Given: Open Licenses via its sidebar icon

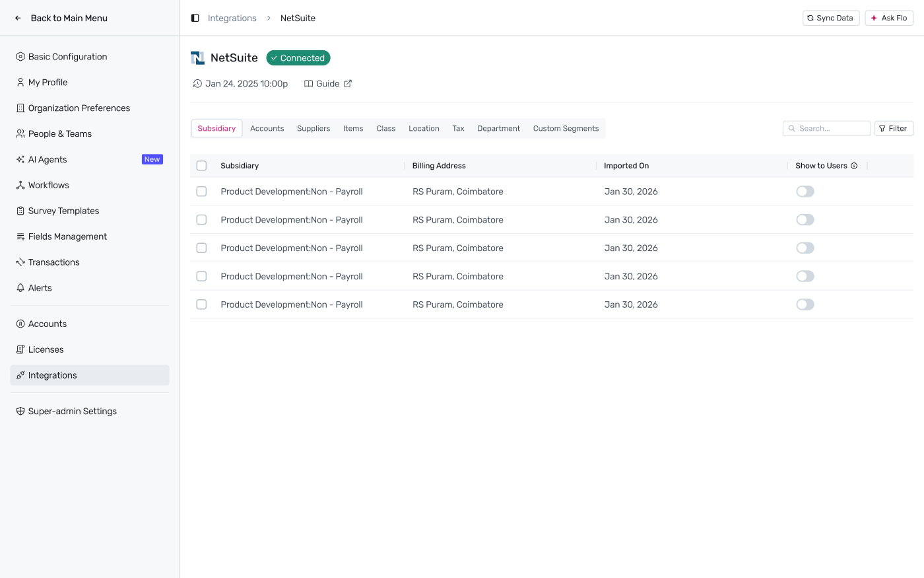Looking at the screenshot, I should (x=20, y=349).
